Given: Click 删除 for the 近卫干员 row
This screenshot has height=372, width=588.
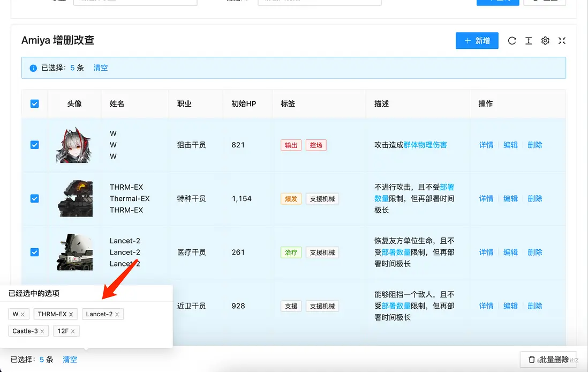Looking at the screenshot, I should 535,306.
